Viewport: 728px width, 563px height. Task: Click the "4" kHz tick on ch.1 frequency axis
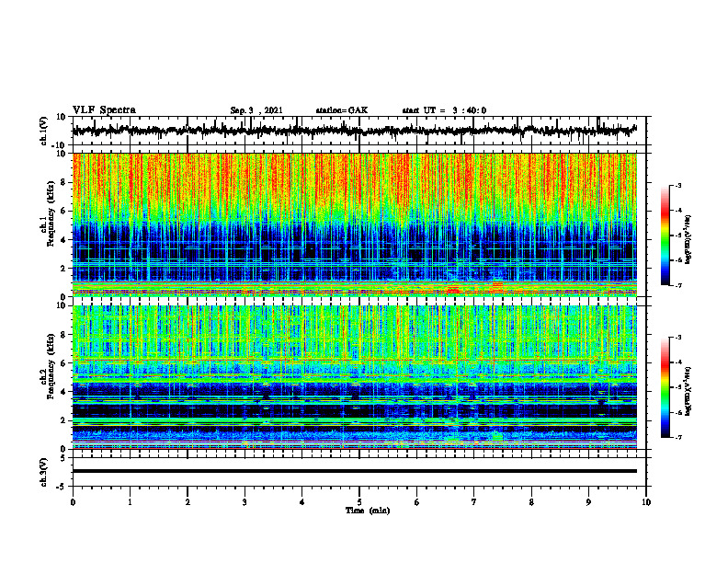64,240
